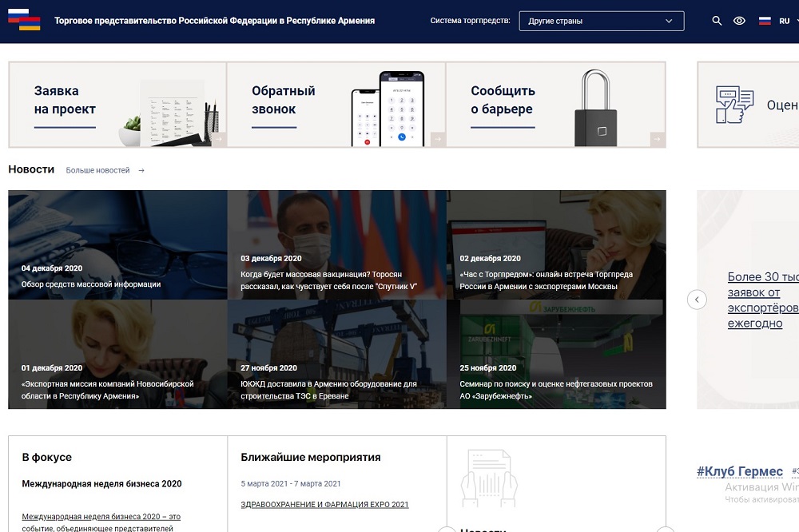Click the 'Система торгпредств:' label
799x532 pixels.
click(470, 21)
